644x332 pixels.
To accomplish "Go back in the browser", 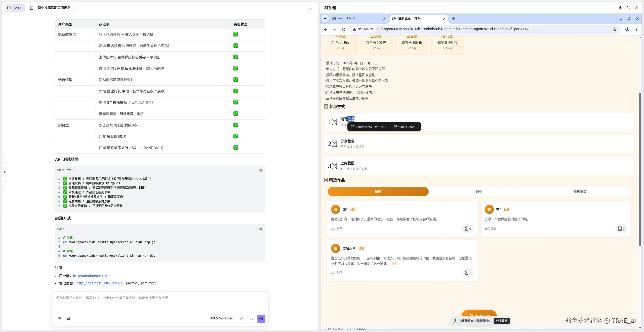I will click(326, 29).
